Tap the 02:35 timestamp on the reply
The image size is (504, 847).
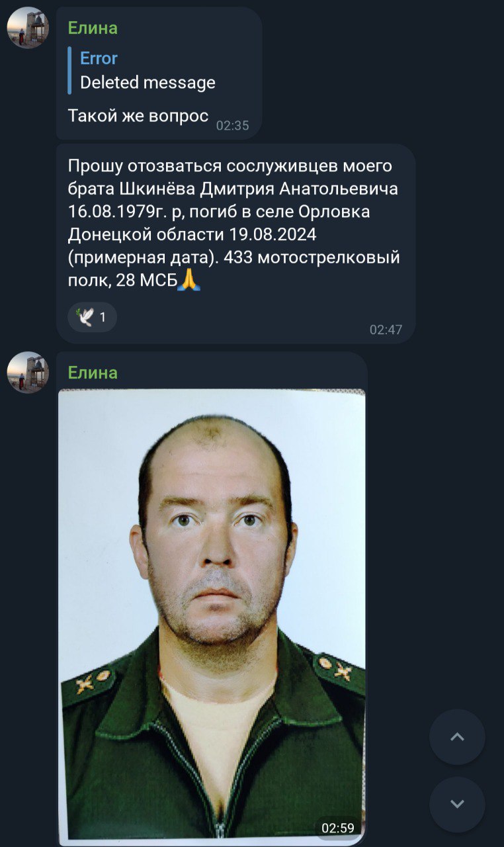[x=233, y=125]
